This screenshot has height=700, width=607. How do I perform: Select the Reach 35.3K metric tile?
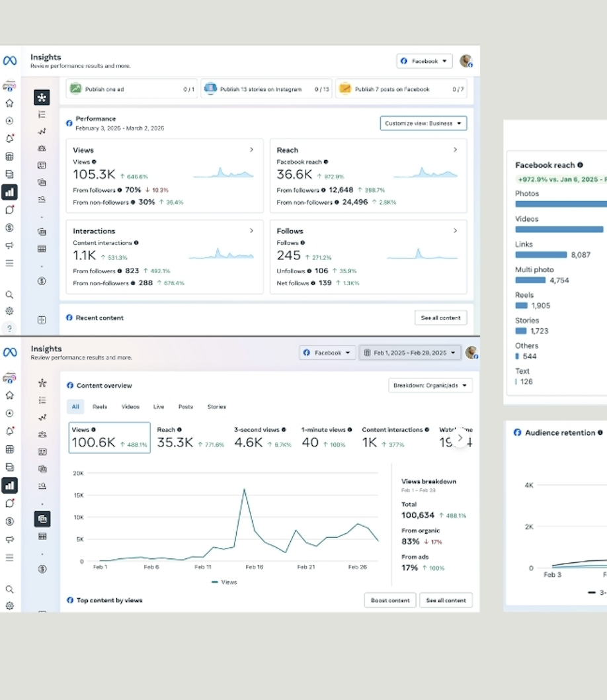point(190,437)
